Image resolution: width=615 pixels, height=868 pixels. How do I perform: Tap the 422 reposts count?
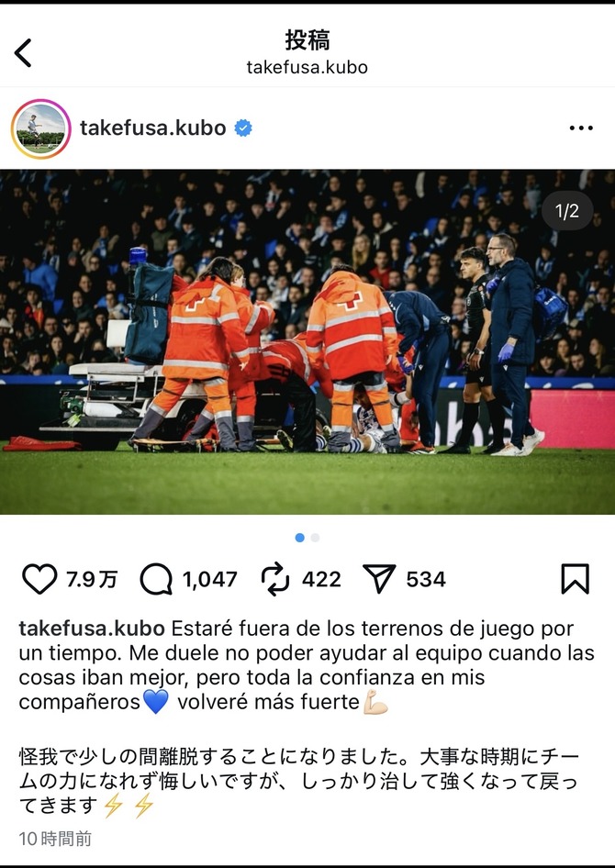(321, 580)
